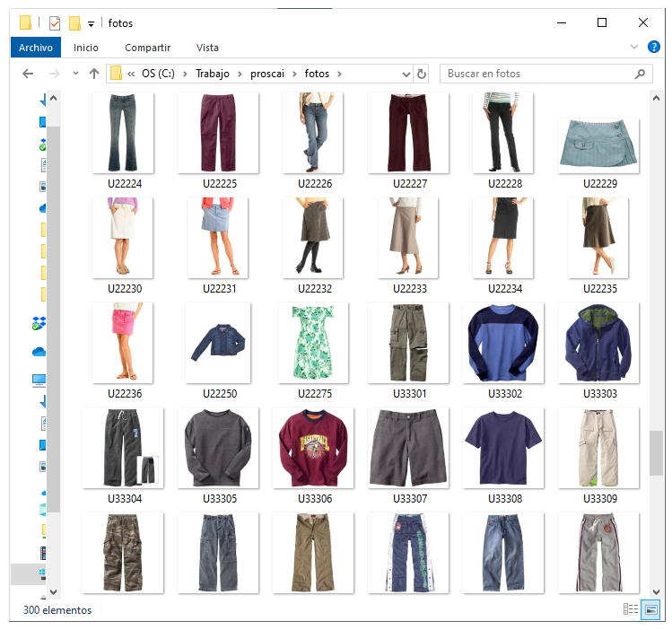Image resolution: width=672 pixels, height=630 pixels.
Task: Click the proscai breadcrumb segment
Action: tap(267, 74)
